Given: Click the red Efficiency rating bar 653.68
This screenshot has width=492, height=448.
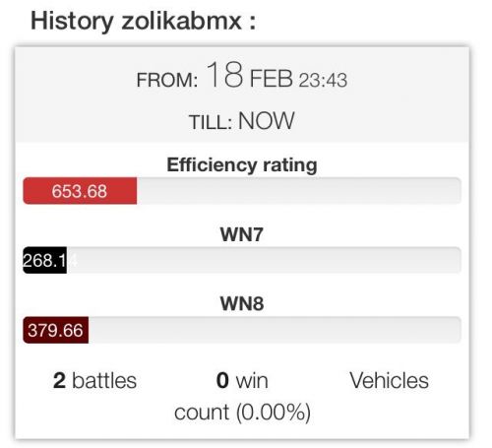Looking at the screenshot, I should (80, 191).
